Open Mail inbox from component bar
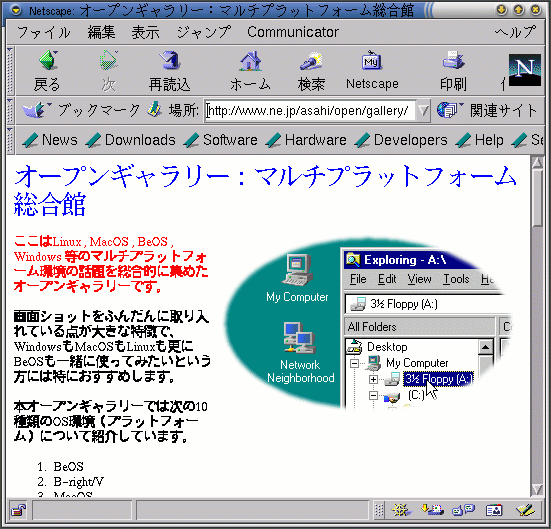The image size is (551, 529). click(x=432, y=510)
